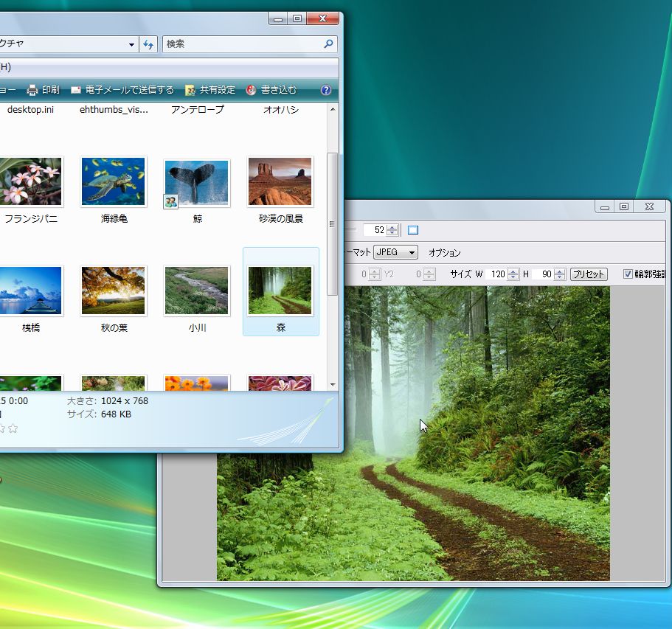Click the 電子メールで送信する toolbar label
This screenshot has width=672, height=629.
pos(129,90)
